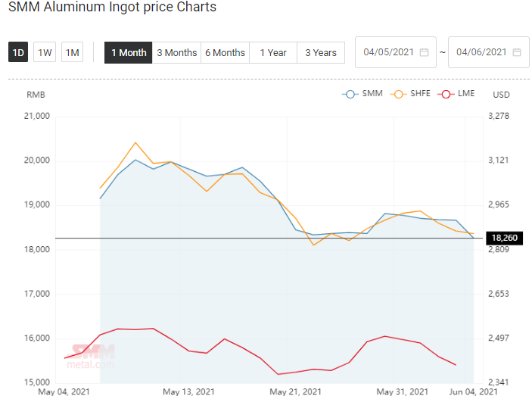Switch to the 1 Month range tab
532x396 pixels.
[128, 52]
